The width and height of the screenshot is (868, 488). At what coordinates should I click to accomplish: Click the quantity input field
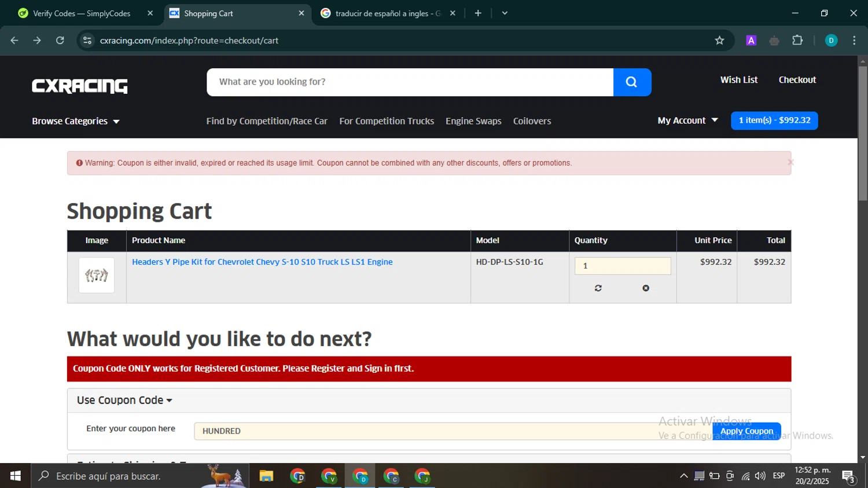point(623,266)
